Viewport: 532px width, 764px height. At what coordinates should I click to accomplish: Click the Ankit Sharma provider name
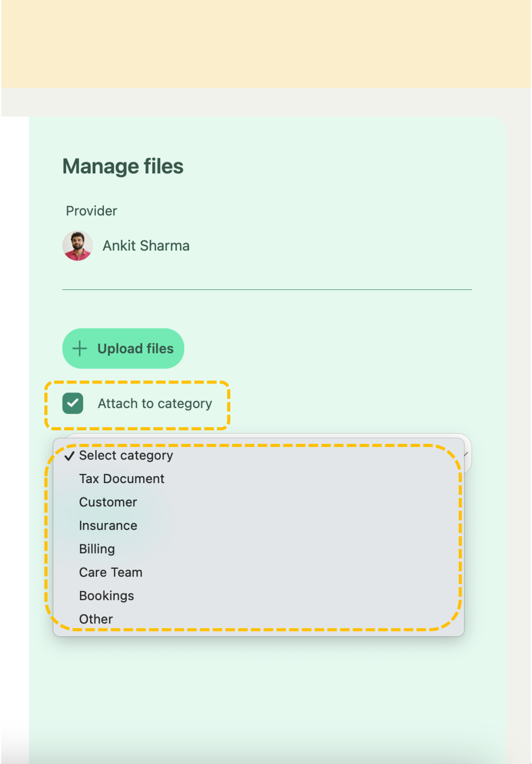coord(146,246)
